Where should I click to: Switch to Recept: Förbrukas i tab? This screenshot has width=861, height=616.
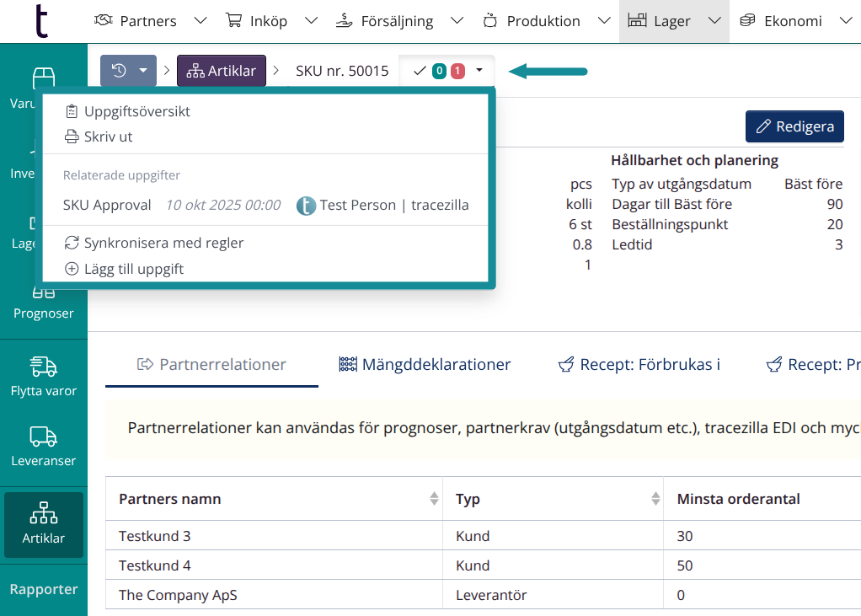coord(639,365)
